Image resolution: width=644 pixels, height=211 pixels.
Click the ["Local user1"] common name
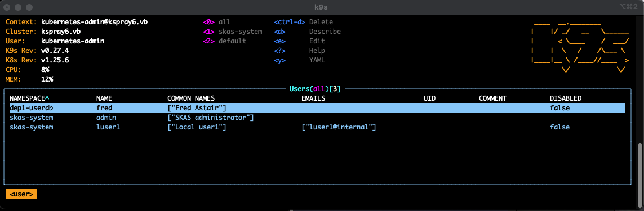click(197, 127)
